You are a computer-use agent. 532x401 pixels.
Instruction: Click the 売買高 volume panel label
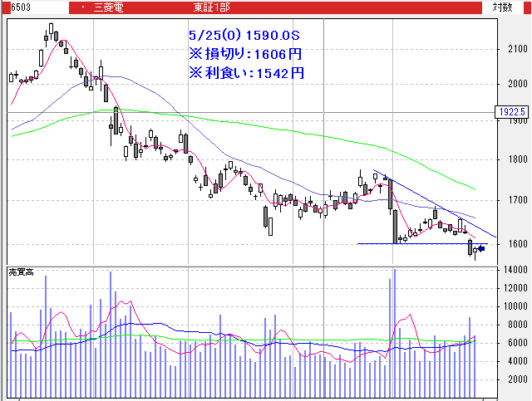[x=20, y=271]
